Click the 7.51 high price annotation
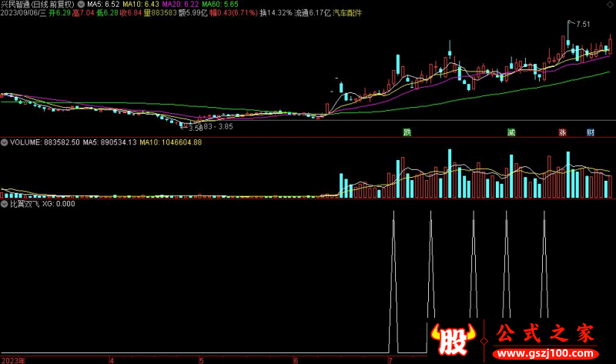The width and height of the screenshot is (616, 364). click(583, 25)
